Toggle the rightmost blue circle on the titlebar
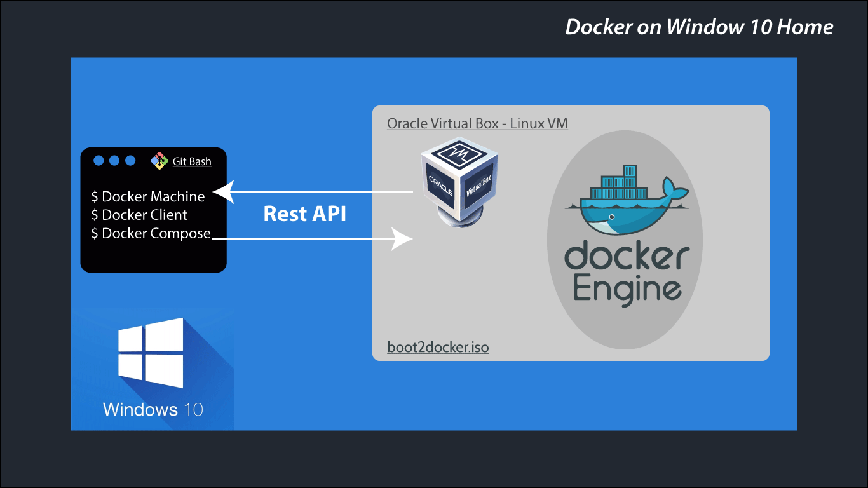Viewport: 868px width, 488px height. pyautogui.click(x=132, y=160)
